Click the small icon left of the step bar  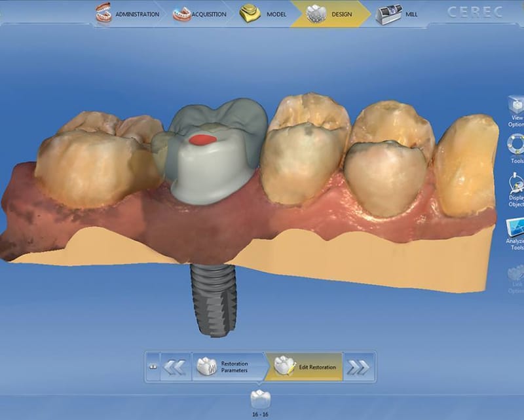pyautogui.click(x=153, y=367)
